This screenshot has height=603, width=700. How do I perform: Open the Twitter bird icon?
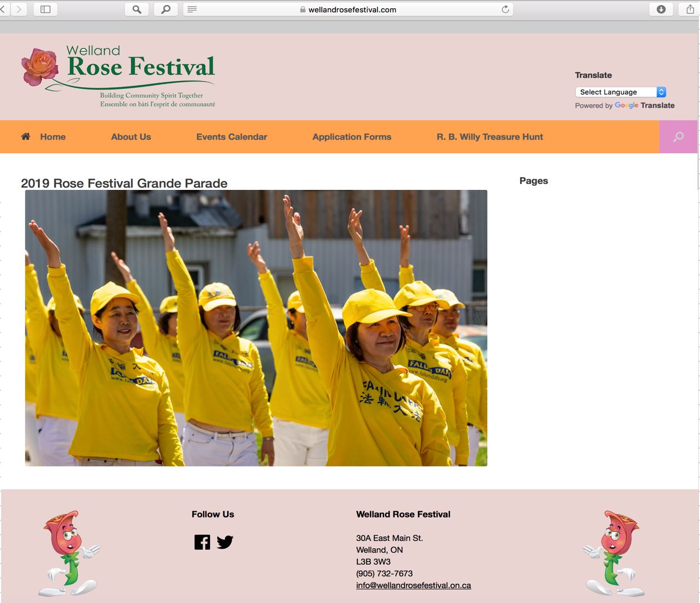pos(225,542)
